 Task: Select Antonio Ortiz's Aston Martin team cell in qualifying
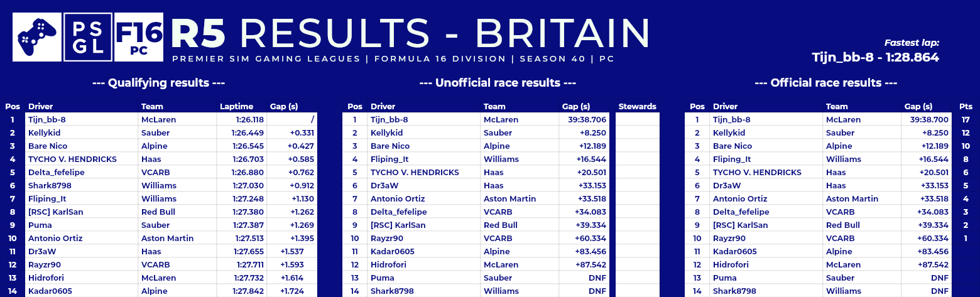168,239
